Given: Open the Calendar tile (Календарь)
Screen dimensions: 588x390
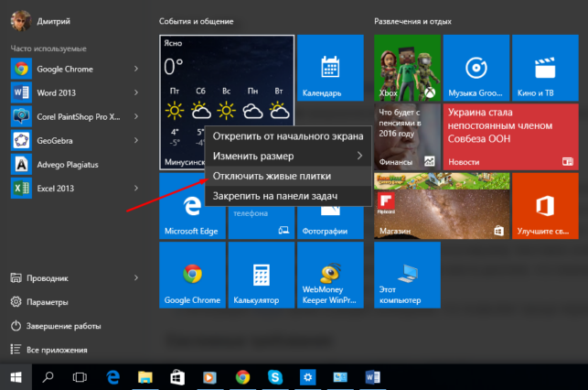Looking at the screenshot, I should [x=330, y=68].
